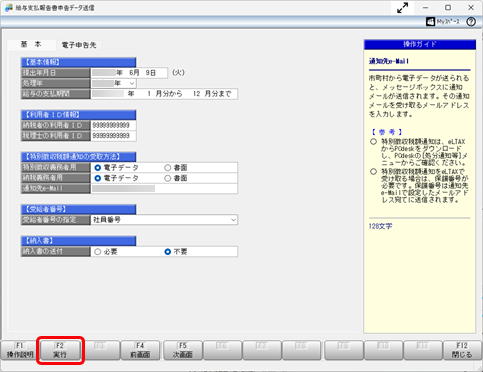Click F2 実行 button
483x372 pixels.
(60, 350)
